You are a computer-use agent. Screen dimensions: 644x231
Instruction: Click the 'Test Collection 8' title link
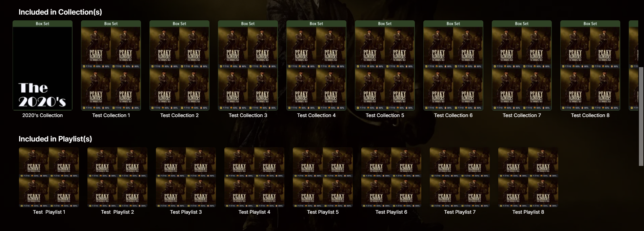click(590, 115)
